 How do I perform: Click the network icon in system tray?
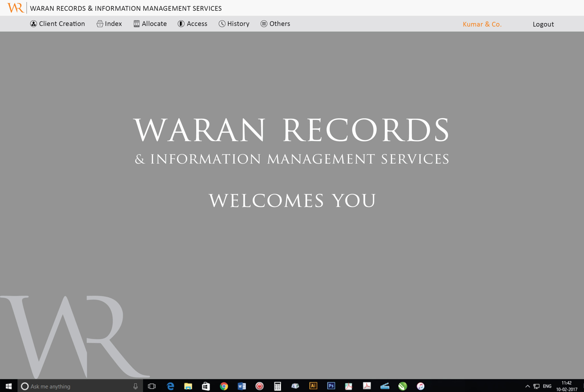coord(537,386)
